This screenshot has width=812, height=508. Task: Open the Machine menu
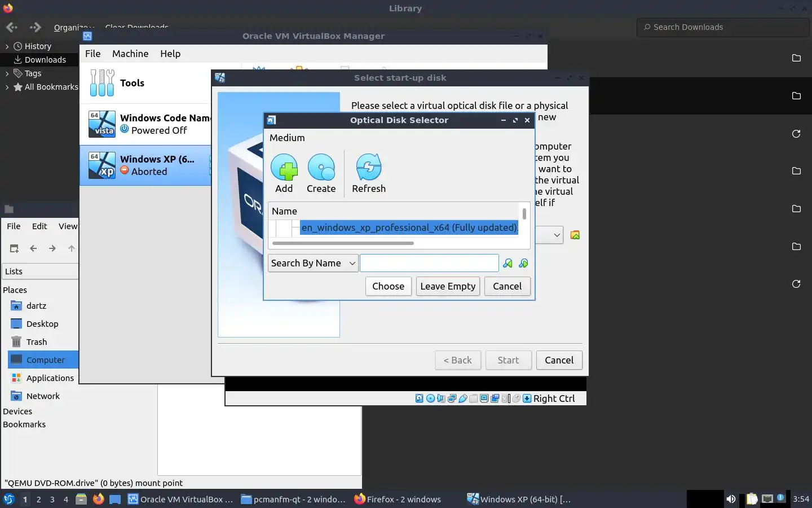coord(130,54)
